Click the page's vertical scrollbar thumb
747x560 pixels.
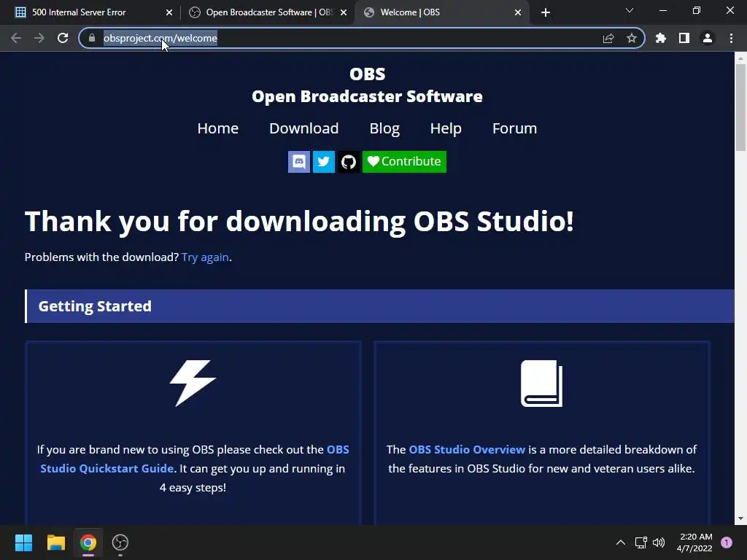(x=740, y=107)
